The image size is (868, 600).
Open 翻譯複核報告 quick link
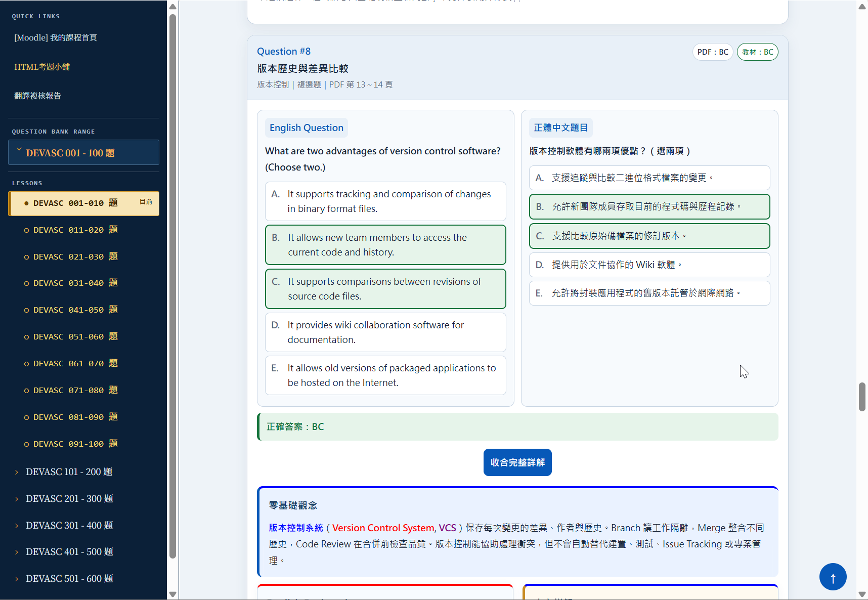point(37,96)
